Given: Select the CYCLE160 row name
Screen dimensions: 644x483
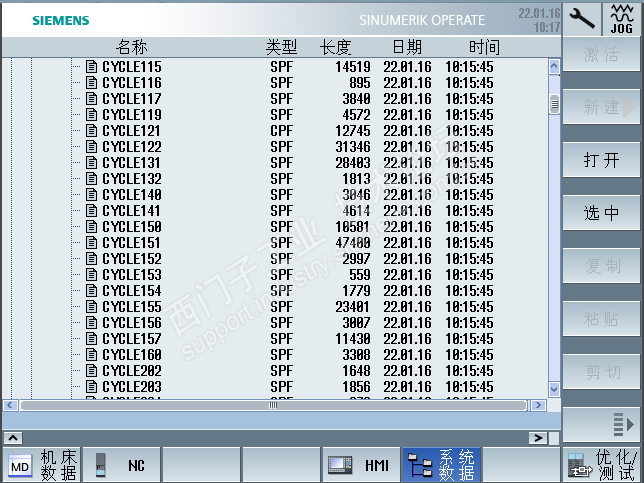Looking at the screenshot, I should [x=132, y=355].
